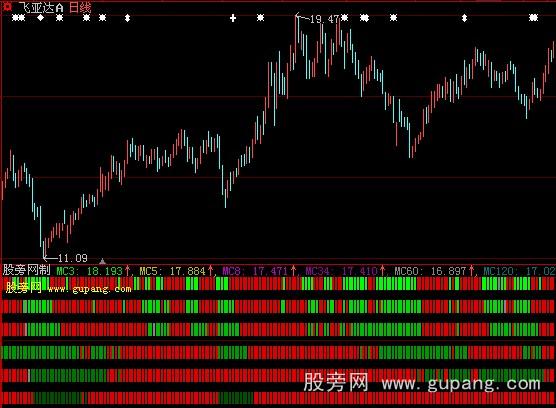Click the up-down arrow marker near the diamond
556x408 pixels.
[128, 18]
